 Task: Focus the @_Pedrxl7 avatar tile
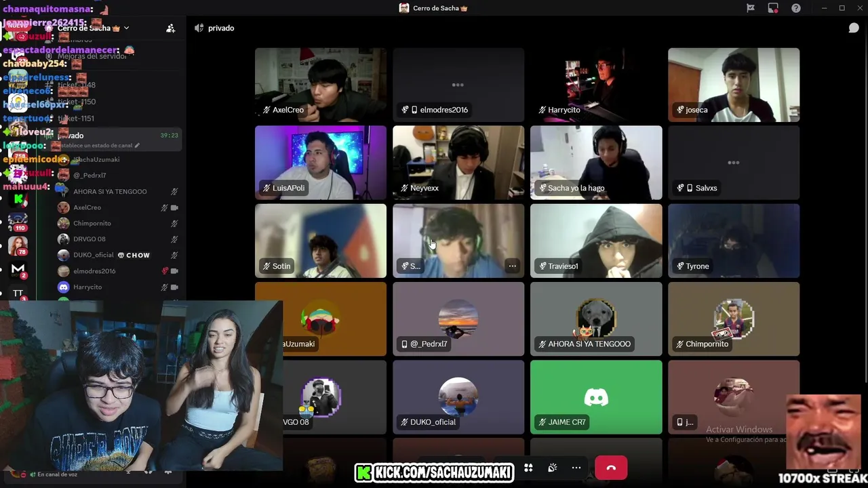[458, 319]
